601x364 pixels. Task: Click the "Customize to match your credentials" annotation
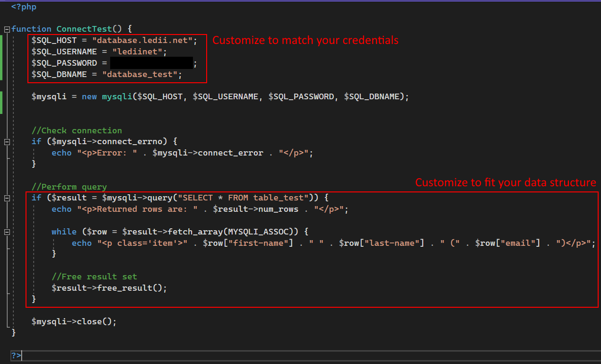click(x=305, y=40)
